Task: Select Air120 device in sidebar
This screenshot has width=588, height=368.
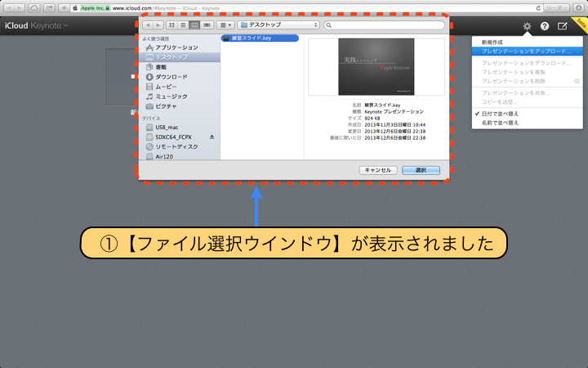Action: pyautogui.click(x=179, y=156)
